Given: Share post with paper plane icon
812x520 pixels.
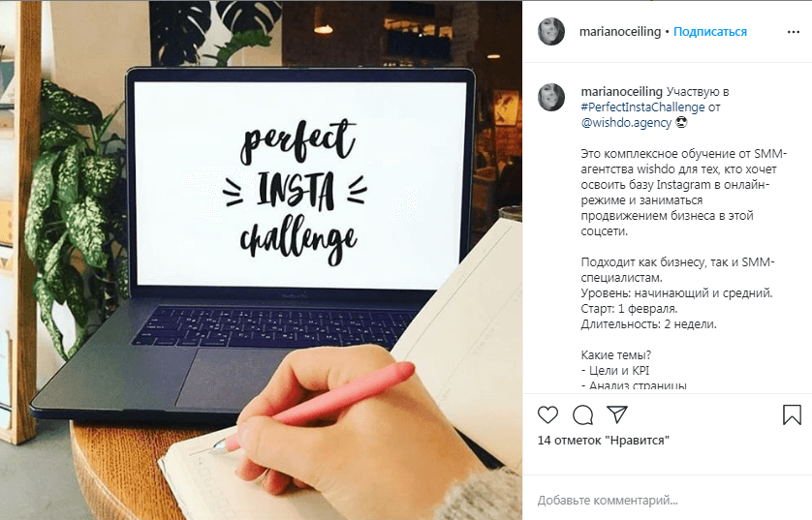Looking at the screenshot, I should pyautogui.click(x=617, y=414).
